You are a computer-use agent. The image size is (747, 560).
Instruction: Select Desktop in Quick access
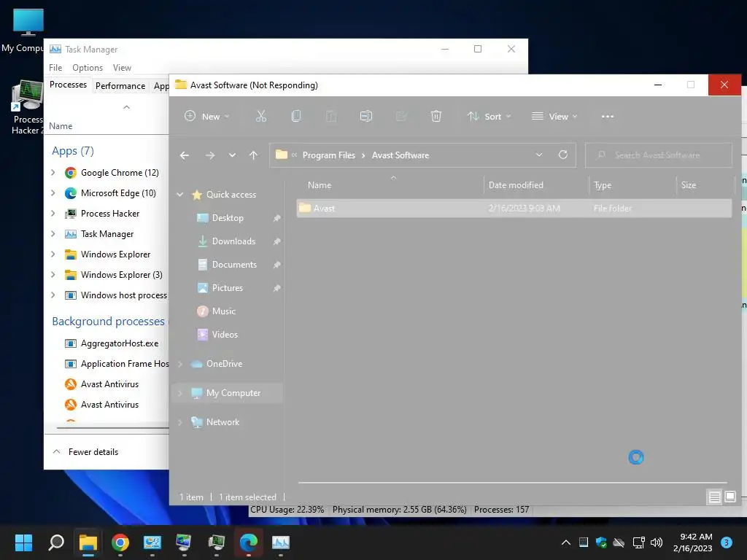(x=228, y=217)
